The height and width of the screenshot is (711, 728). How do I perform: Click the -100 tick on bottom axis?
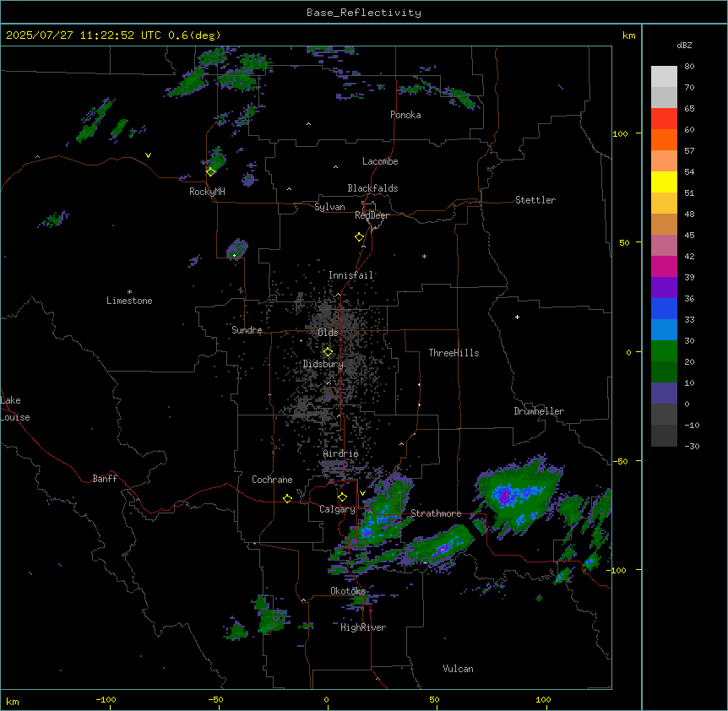tap(106, 699)
